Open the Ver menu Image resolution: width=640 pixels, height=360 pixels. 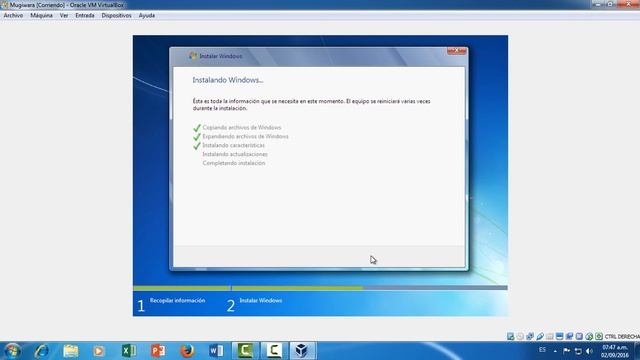[x=64, y=16]
